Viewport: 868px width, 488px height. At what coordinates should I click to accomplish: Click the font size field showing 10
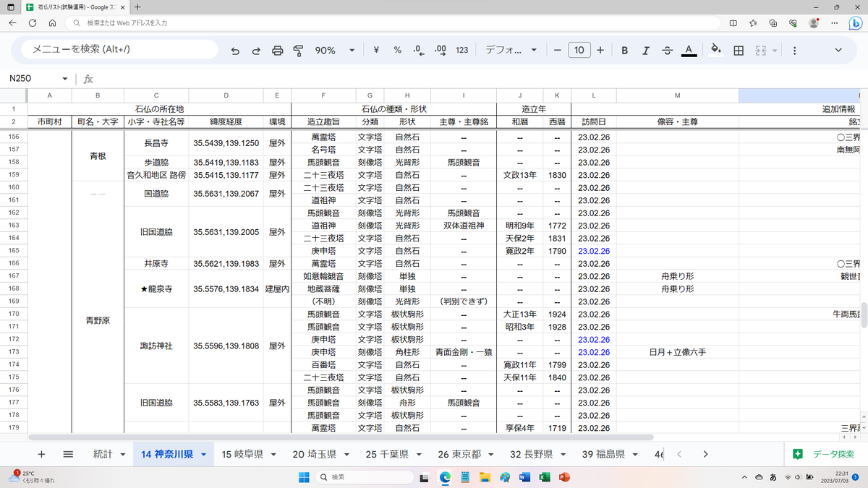579,51
